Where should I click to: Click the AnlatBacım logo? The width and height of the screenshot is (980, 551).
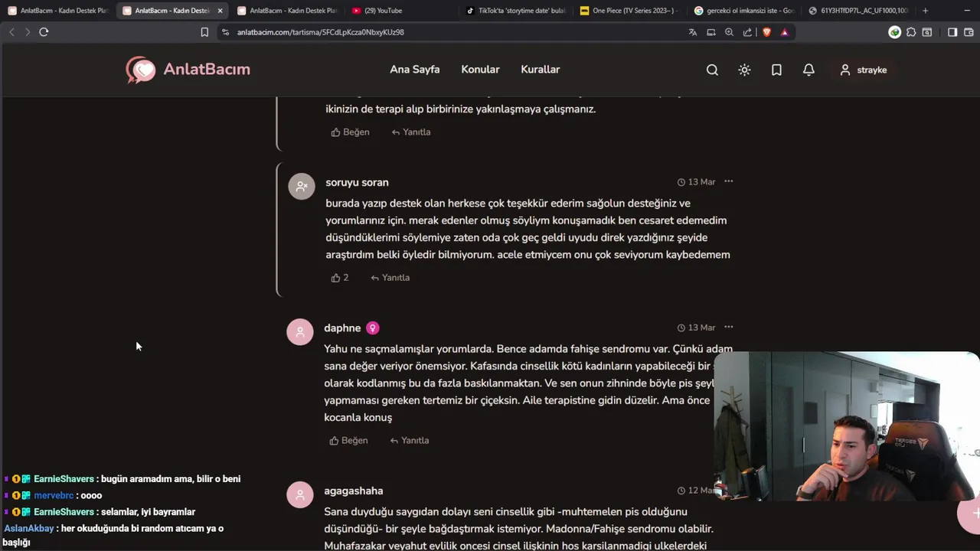click(x=188, y=70)
